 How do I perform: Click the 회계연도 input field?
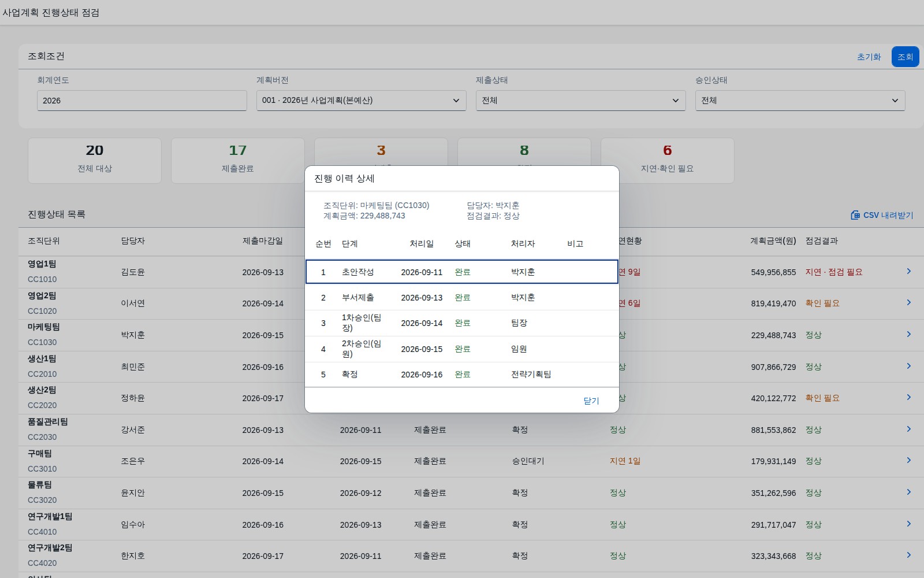coord(142,101)
